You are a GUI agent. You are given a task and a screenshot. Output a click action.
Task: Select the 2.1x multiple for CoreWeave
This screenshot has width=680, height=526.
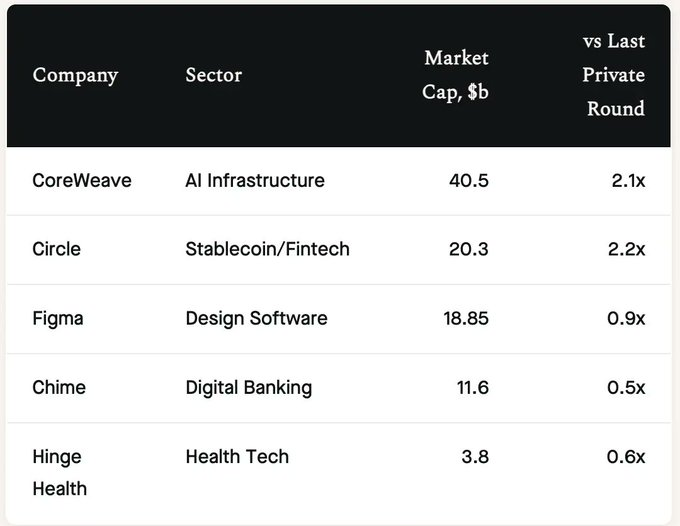coord(626,181)
